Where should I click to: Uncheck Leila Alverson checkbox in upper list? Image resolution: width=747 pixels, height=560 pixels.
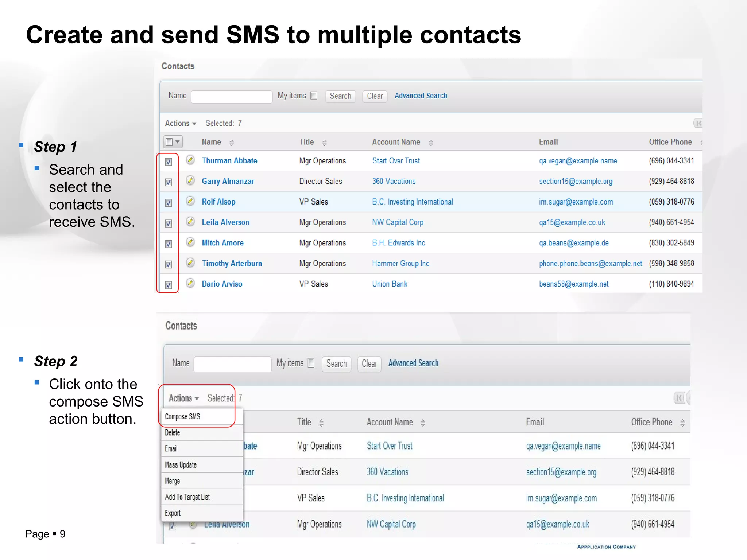click(x=169, y=223)
